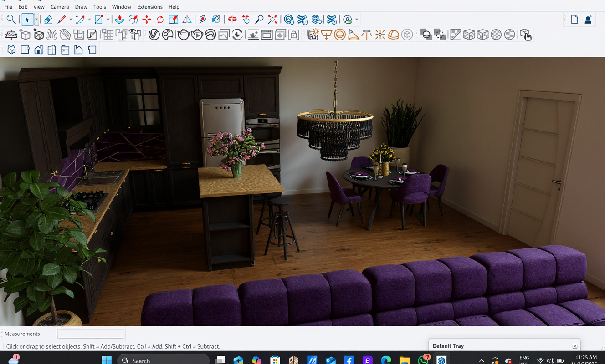Activate the Push/Pull tool

point(119,20)
